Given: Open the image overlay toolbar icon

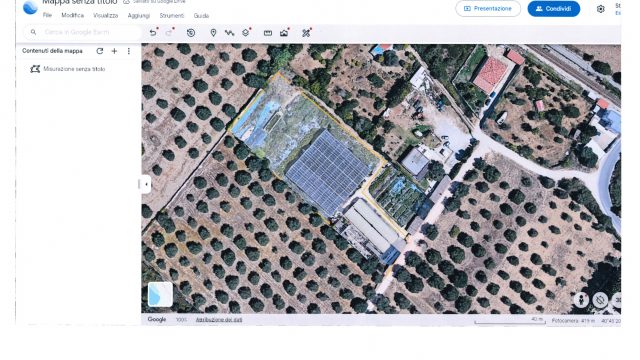Looking at the screenshot, I should click(x=284, y=33).
